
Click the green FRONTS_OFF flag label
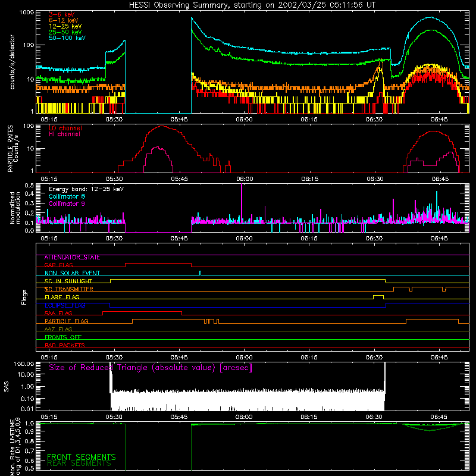point(63,337)
